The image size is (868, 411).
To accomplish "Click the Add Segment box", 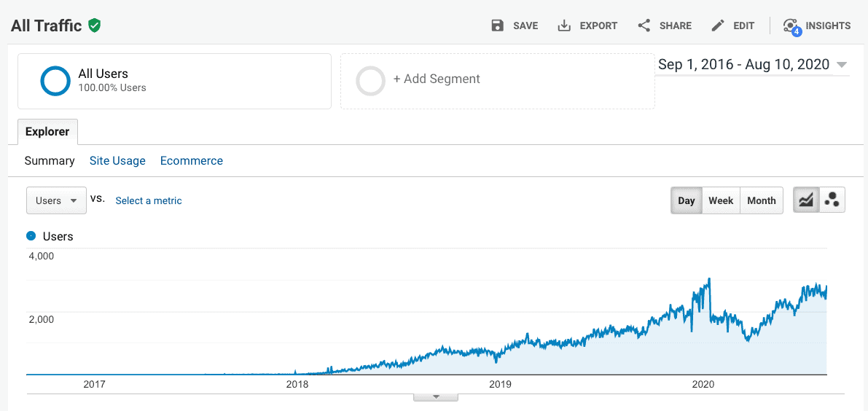I will point(497,80).
